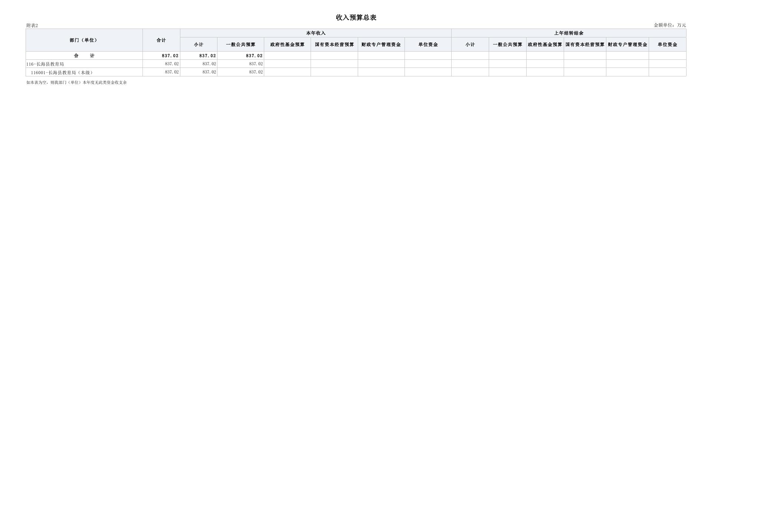760x532 pixels.
Task: Select the 合计 column header
Action: (161, 40)
